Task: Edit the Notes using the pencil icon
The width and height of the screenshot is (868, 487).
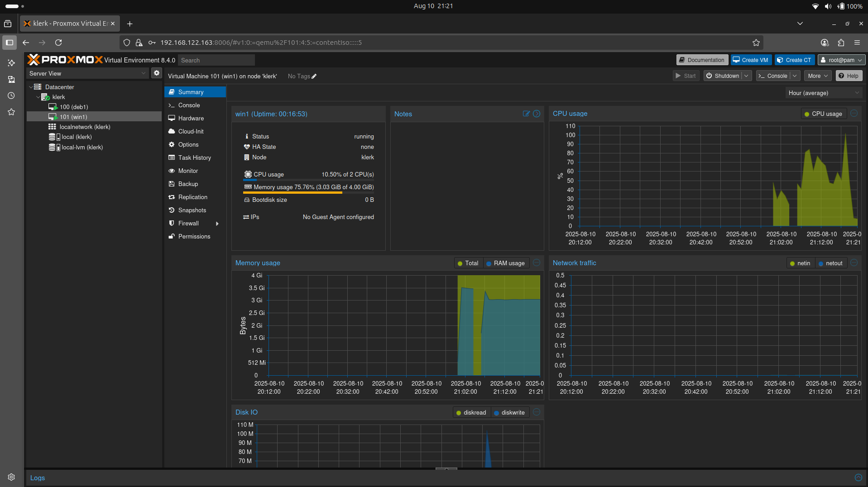Action: 526,114
